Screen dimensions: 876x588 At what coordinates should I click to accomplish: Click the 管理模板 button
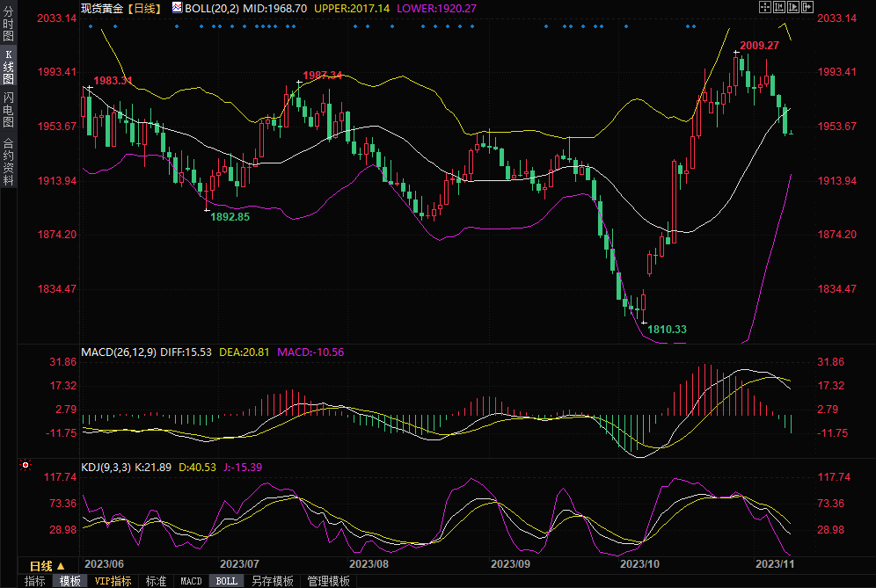tap(328, 581)
